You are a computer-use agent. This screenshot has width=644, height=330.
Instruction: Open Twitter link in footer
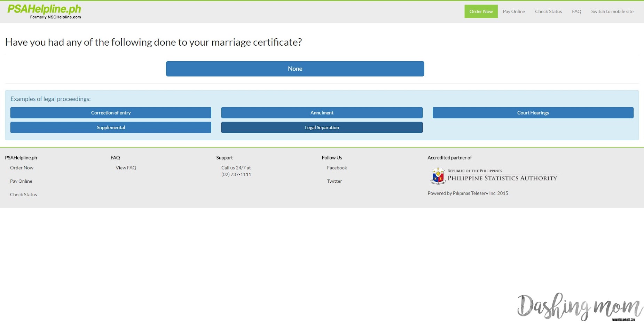click(x=334, y=181)
